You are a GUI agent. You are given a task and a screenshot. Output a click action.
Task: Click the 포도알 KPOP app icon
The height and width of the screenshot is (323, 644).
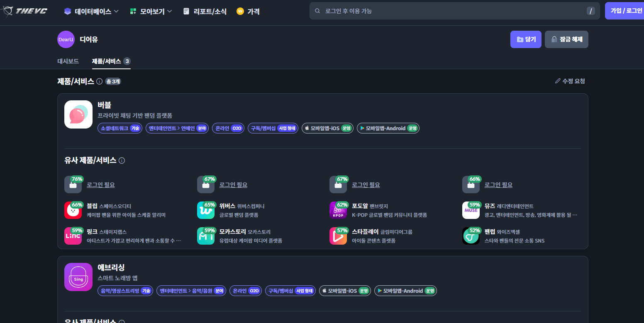pos(338,210)
